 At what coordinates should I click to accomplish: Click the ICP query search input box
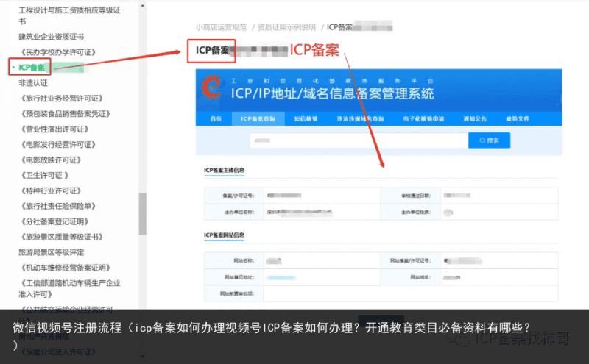tap(359, 140)
